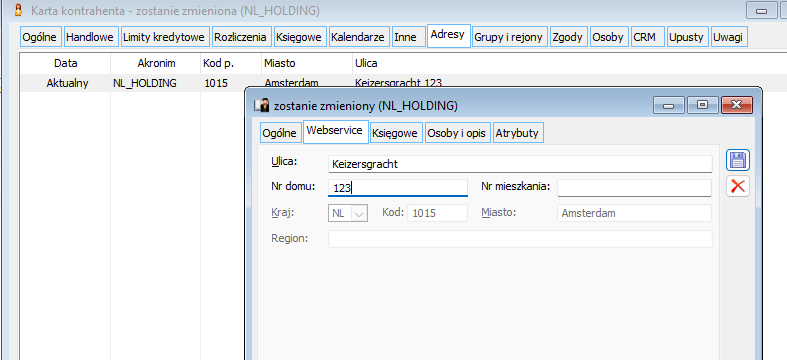Viewport: 787px width, 360px height.
Task: Go to the Grupy i rejony tab
Action: [x=509, y=37]
